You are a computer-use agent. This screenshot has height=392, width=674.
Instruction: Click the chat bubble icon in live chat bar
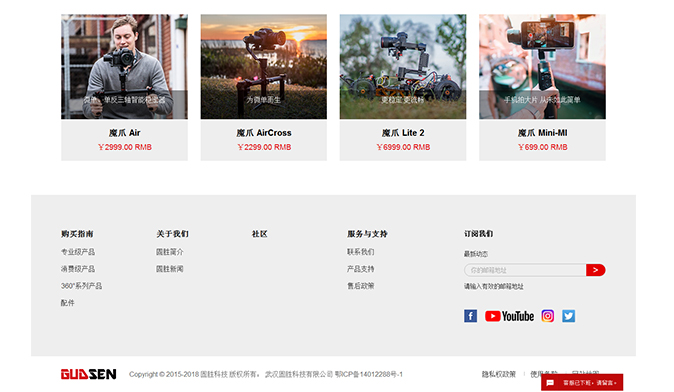(x=550, y=383)
